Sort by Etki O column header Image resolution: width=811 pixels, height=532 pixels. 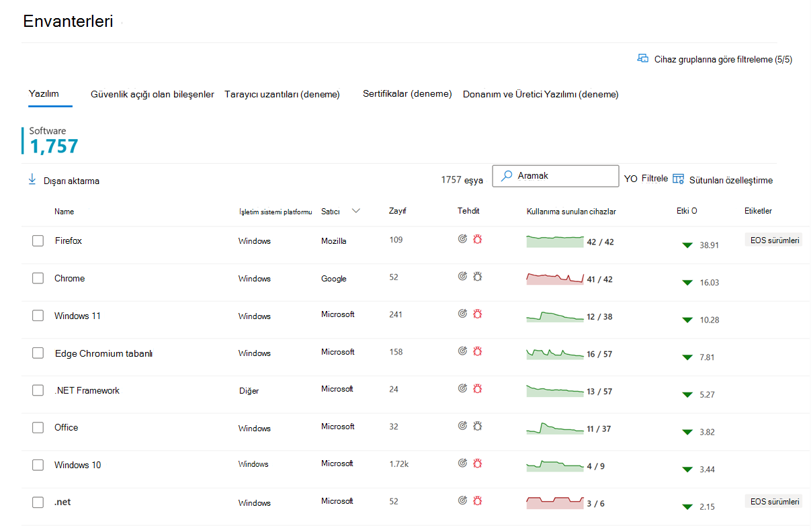point(687,211)
